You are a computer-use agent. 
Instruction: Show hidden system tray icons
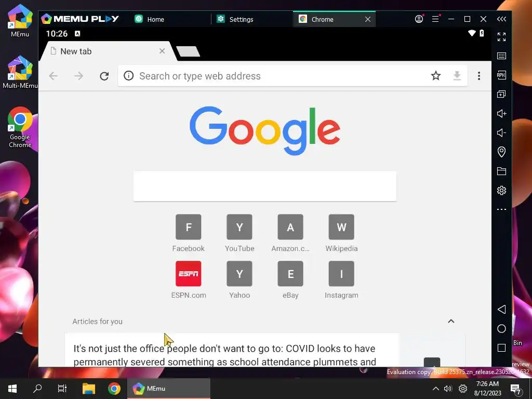436,389
